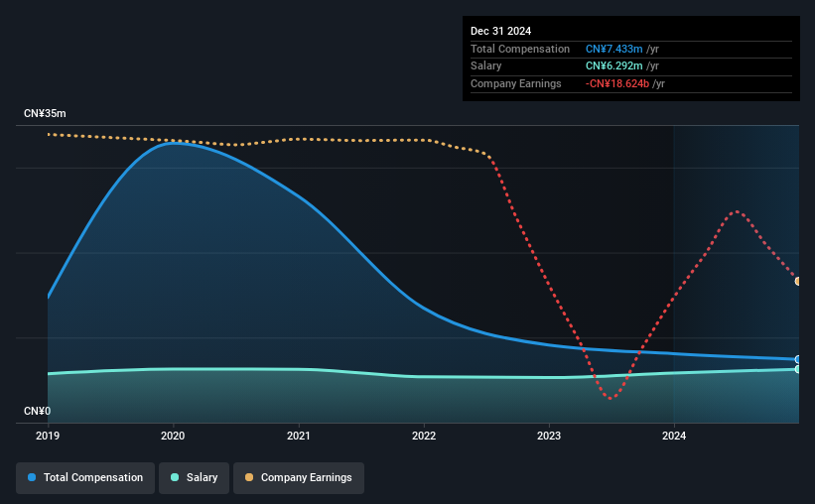The image size is (815, 504).
Task: Click the 2024 x-axis label
Action: (x=674, y=436)
